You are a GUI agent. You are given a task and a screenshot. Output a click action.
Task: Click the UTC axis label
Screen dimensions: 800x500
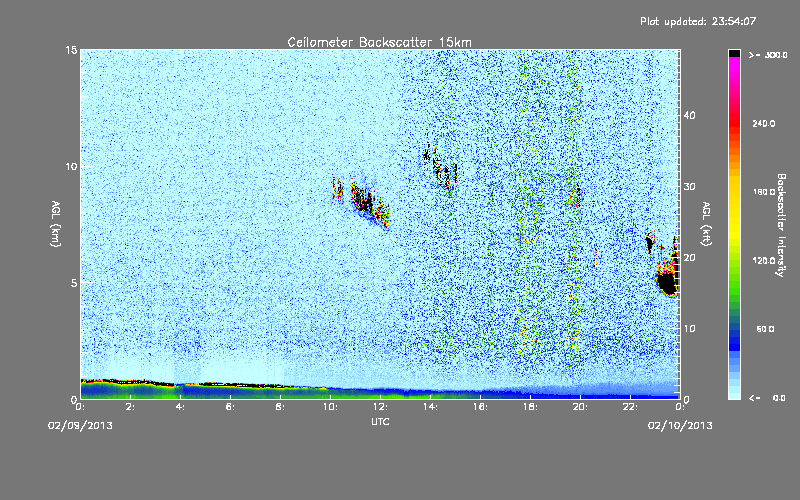point(380,422)
